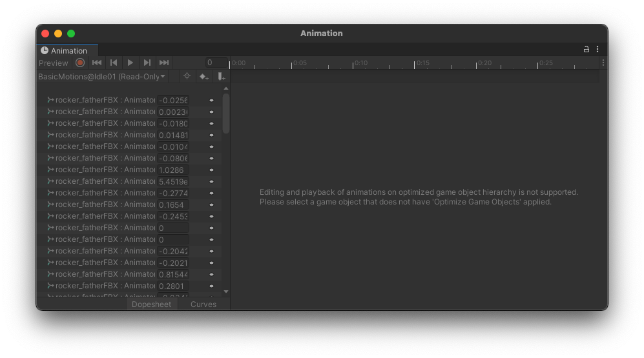Click the value field showing 5.4519e
Viewport: 644px width, 358px height.
click(173, 182)
